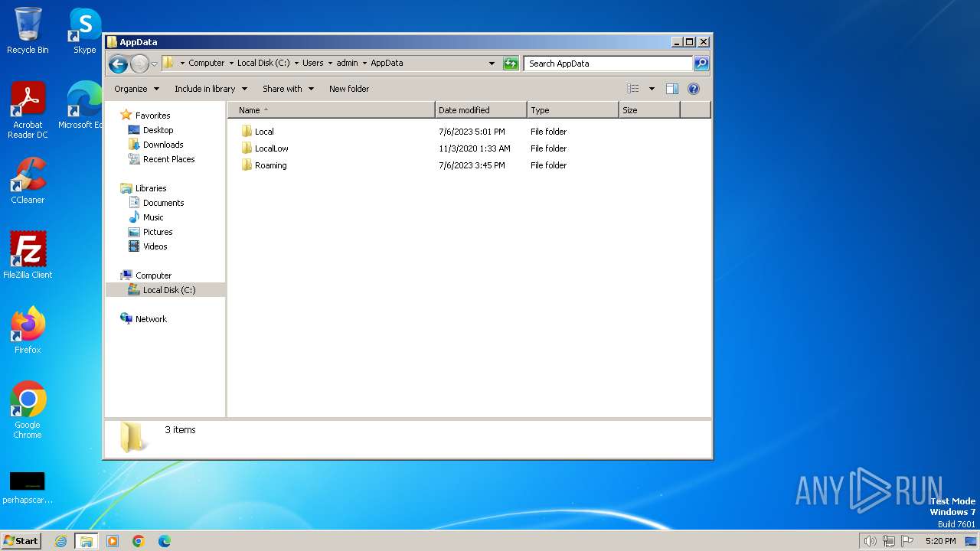Click the CCleaner desktop icon
This screenshot has width=980, height=551.
pyautogui.click(x=28, y=181)
